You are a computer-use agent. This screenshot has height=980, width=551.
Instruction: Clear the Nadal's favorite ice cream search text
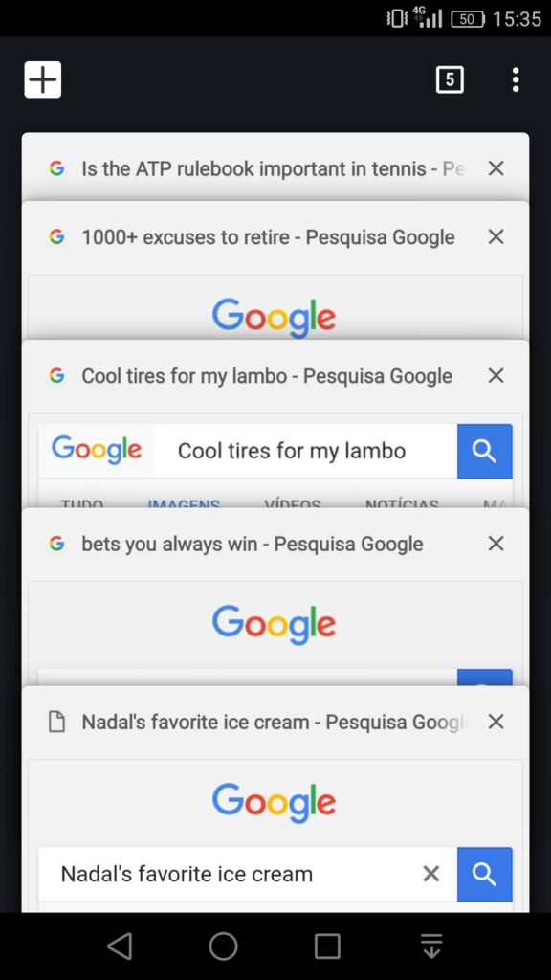pos(431,874)
